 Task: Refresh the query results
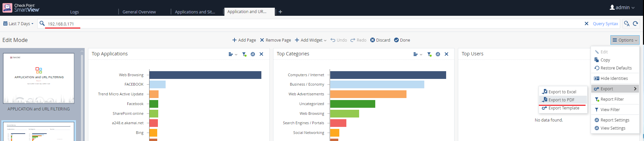[x=636, y=23]
